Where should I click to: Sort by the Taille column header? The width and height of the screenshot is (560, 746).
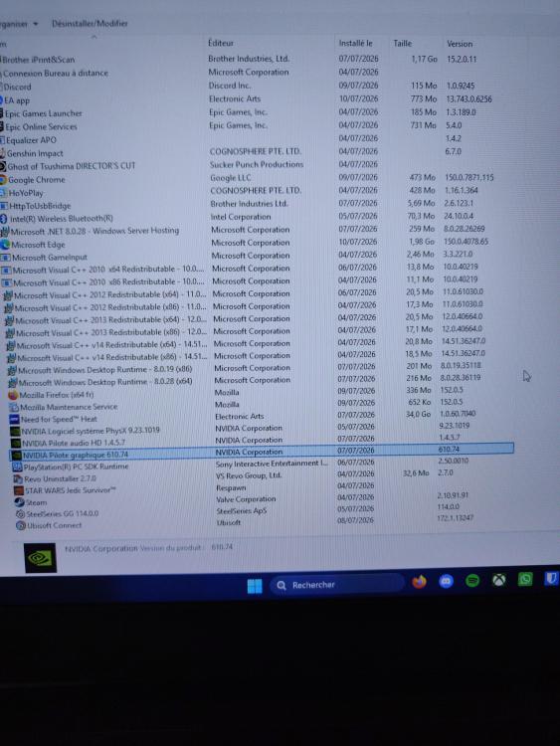tap(403, 44)
